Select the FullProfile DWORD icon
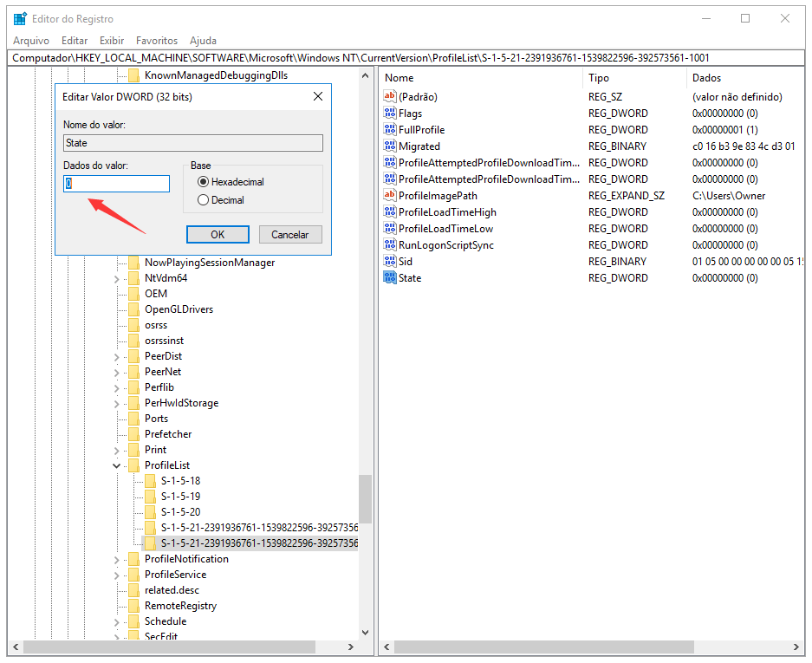812x663 pixels. tap(389, 130)
